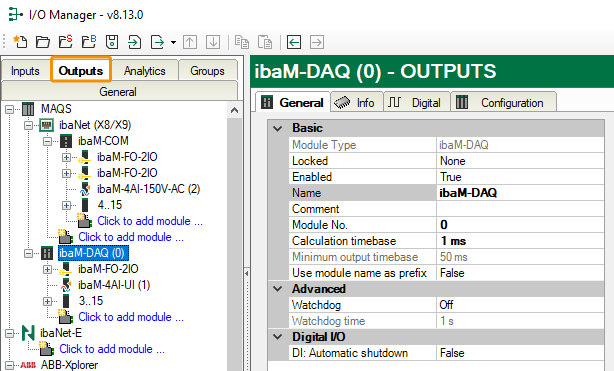Click the Navigate forward arrow icon
The width and height of the screenshot is (614, 371).
click(x=317, y=42)
